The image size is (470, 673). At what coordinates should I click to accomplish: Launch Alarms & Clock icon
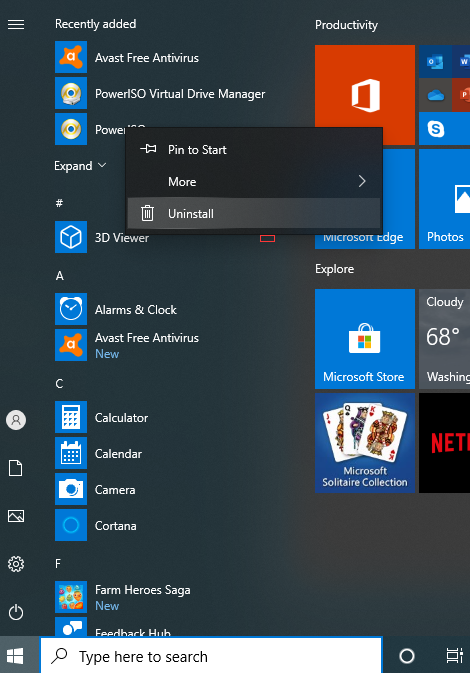pyautogui.click(x=71, y=309)
